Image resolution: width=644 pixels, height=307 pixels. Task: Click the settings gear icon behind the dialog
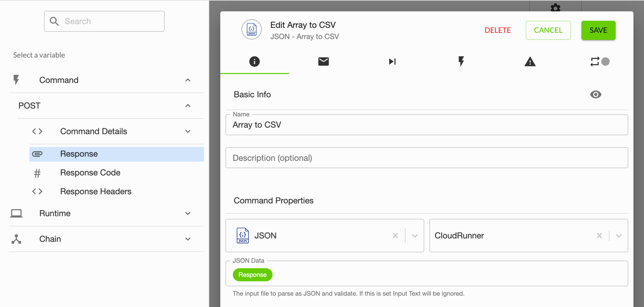click(555, 8)
